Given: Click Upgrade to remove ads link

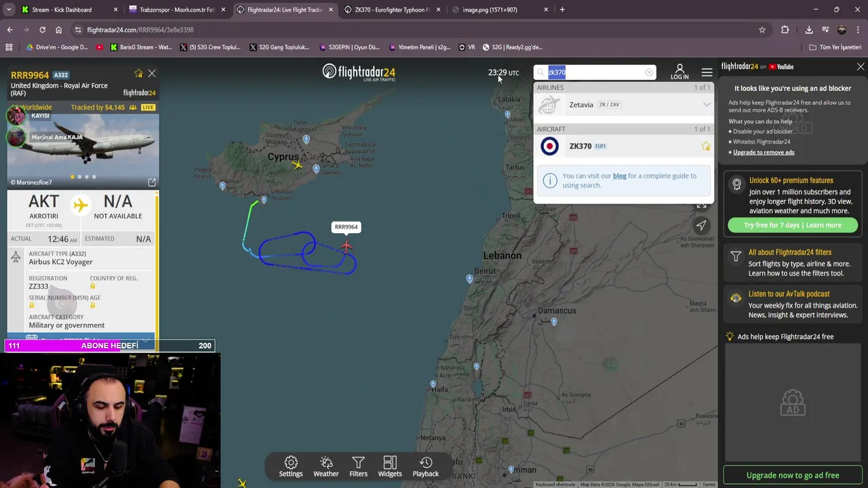Looking at the screenshot, I should click(x=764, y=152).
